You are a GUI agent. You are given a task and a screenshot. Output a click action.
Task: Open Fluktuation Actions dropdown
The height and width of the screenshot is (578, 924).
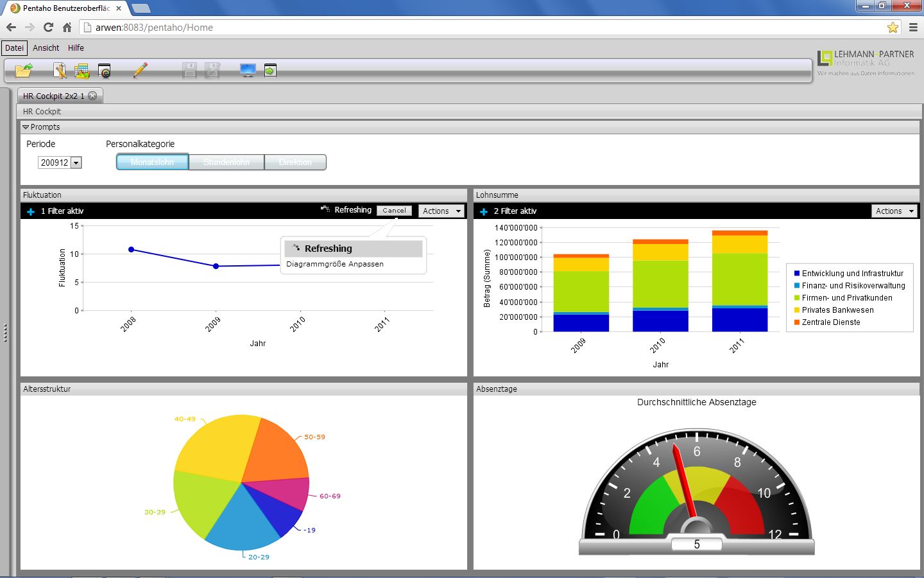click(x=441, y=211)
